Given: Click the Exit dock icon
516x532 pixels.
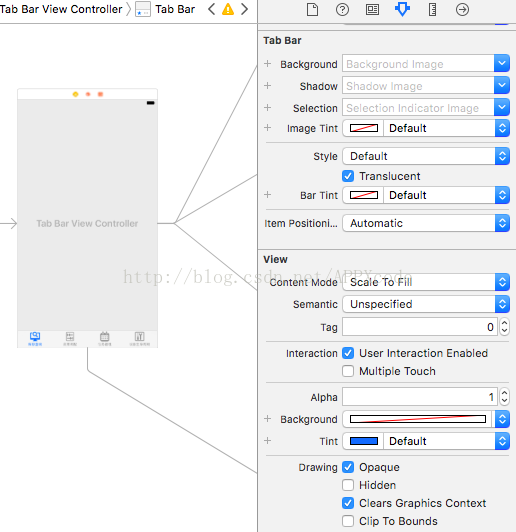Looking at the screenshot, I should (100, 94).
